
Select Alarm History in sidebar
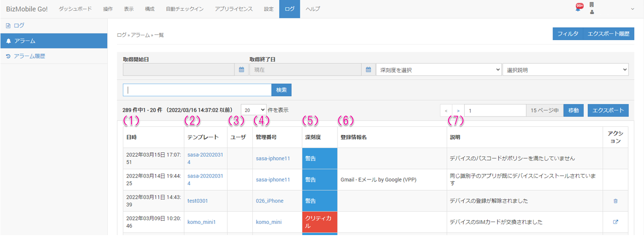[29, 56]
